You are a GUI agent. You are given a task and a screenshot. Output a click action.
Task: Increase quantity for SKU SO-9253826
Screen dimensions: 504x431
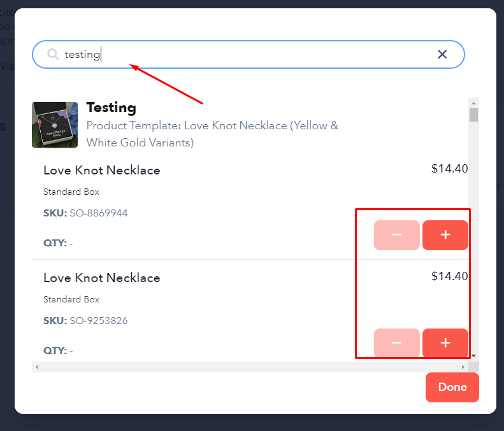445,343
